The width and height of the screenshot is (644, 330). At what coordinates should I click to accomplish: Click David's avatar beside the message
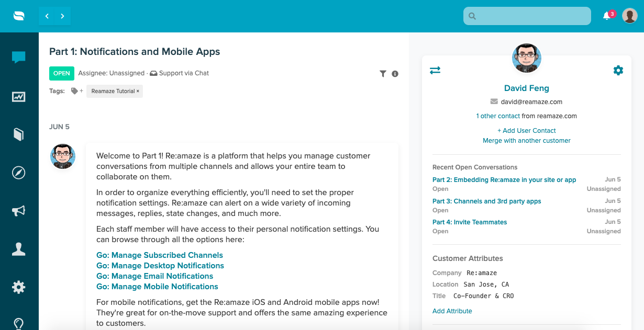pos(63,156)
